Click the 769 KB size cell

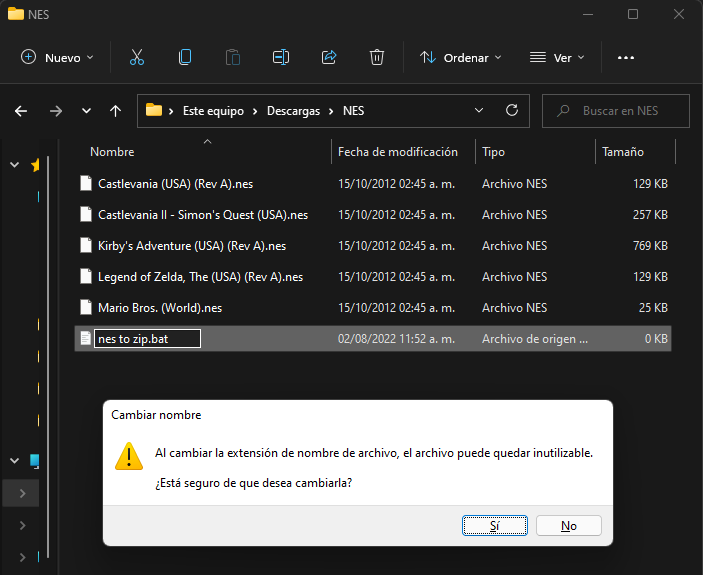pos(650,246)
